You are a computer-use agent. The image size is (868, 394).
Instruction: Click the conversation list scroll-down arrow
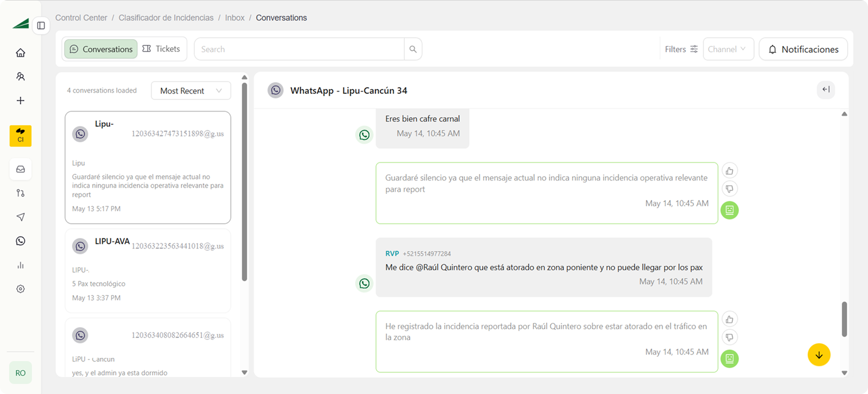click(244, 373)
